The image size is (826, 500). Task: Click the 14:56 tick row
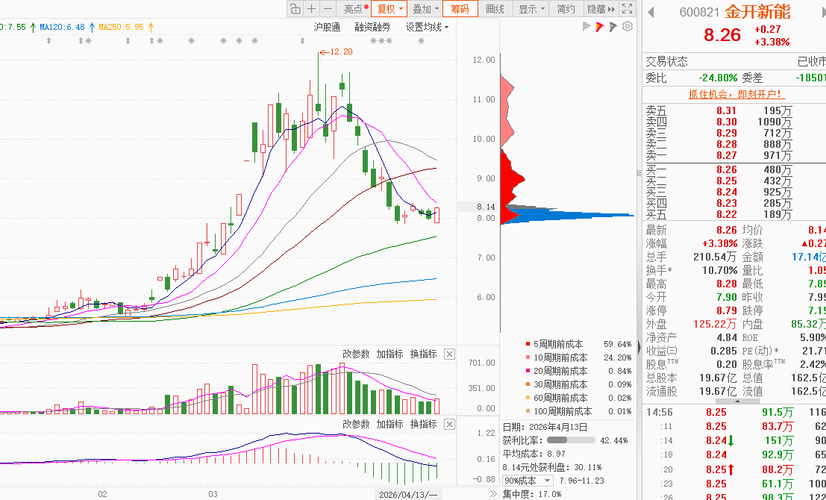[735, 413]
